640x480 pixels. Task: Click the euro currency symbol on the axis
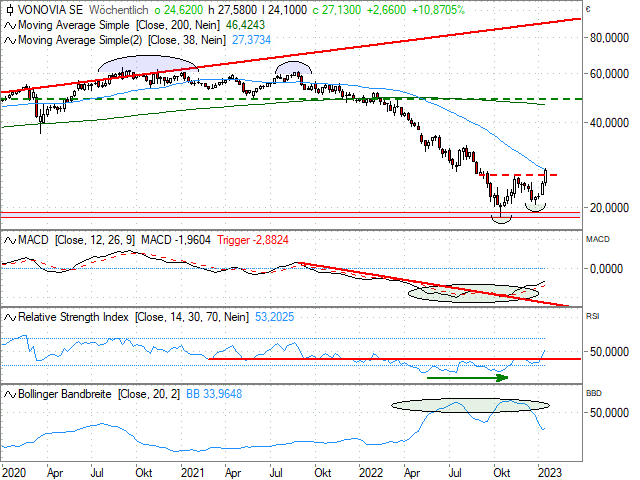(x=588, y=9)
